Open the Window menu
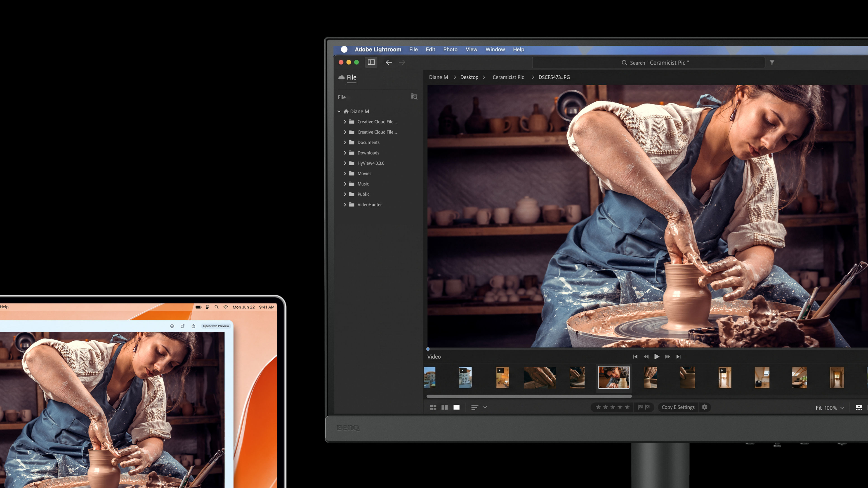Image resolution: width=868 pixels, height=488 pixels. [x=495, y=49]
